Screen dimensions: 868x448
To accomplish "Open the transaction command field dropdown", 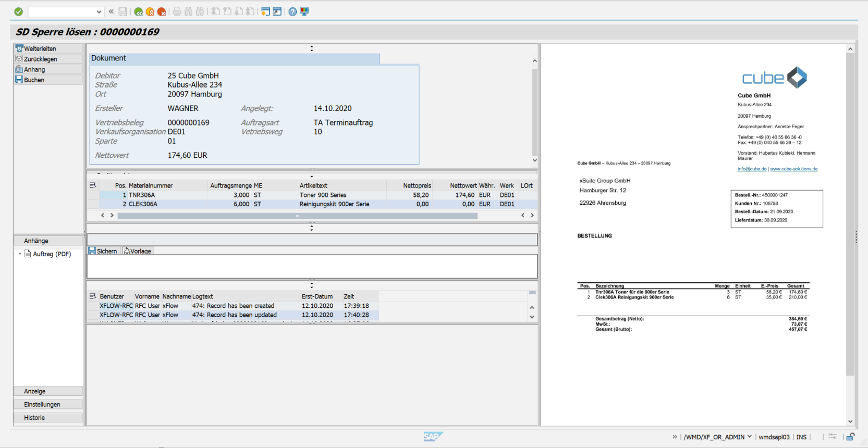I will (x=99, y=11).
